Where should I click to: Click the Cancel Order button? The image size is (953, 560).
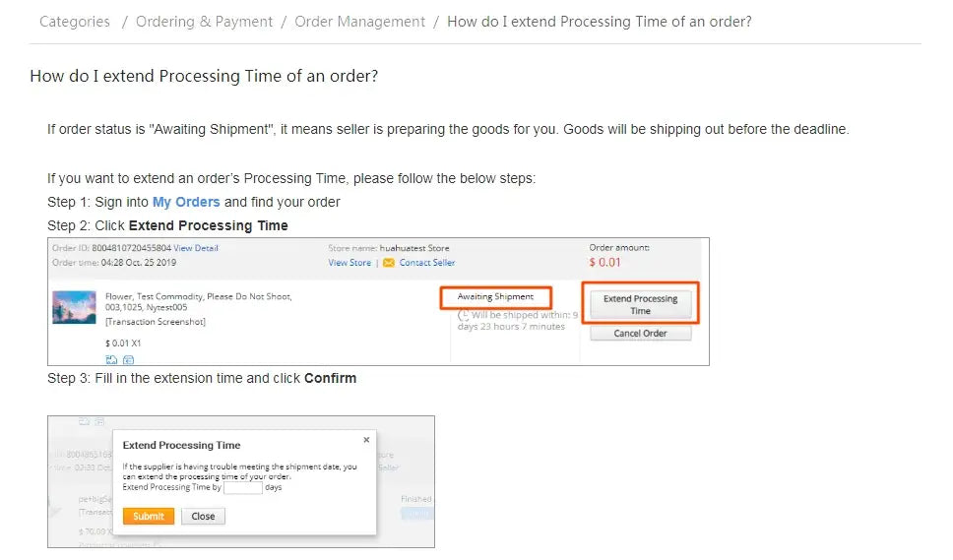(641, 334)
